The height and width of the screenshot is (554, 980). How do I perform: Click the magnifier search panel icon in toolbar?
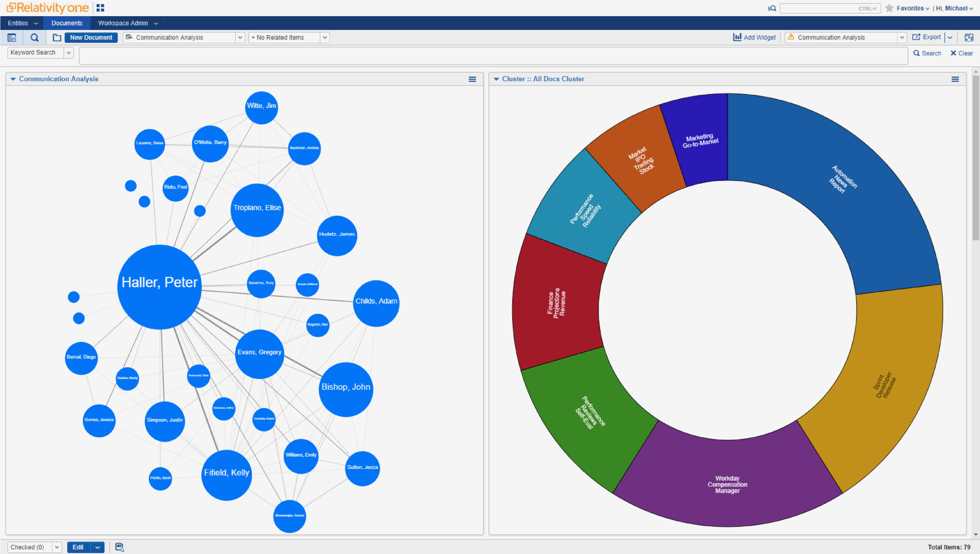(x=35, y=37)
